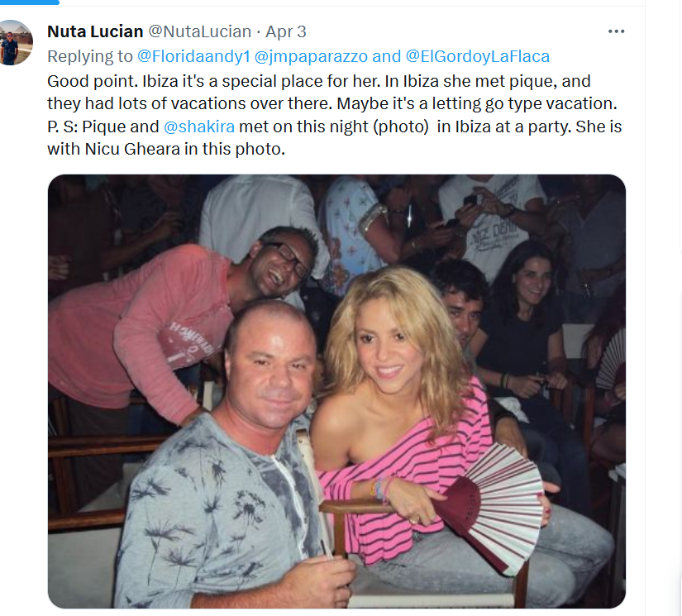
Task: Open the @shakira mention in tweet text
Action: tap(199, 127)
